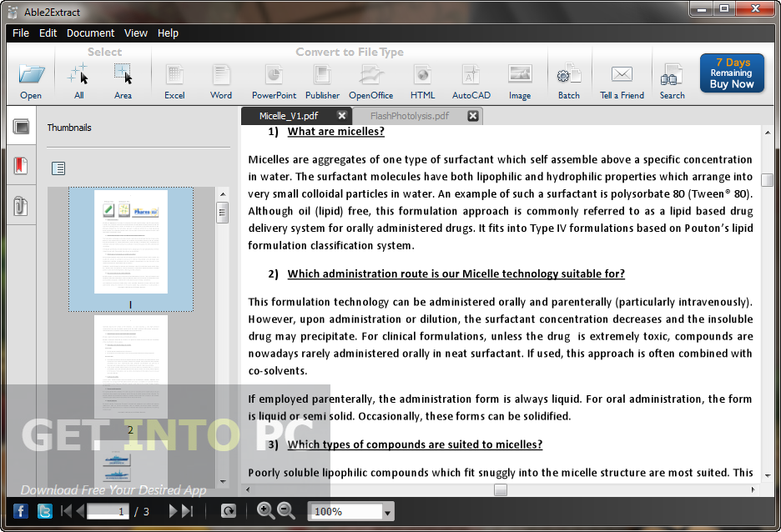Convert to AutoCAD file type
This screenshot has width=781, height=532.
tap(471, 82)
